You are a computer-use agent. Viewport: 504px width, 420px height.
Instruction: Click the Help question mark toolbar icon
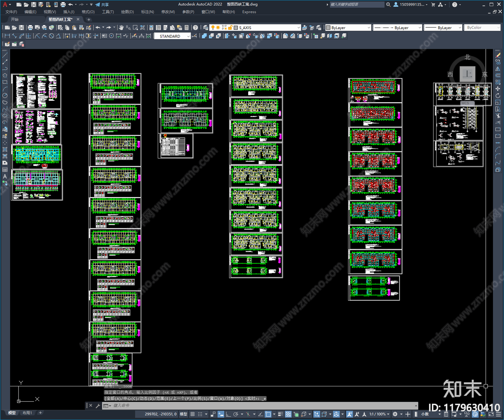click(x=196, y=28)
